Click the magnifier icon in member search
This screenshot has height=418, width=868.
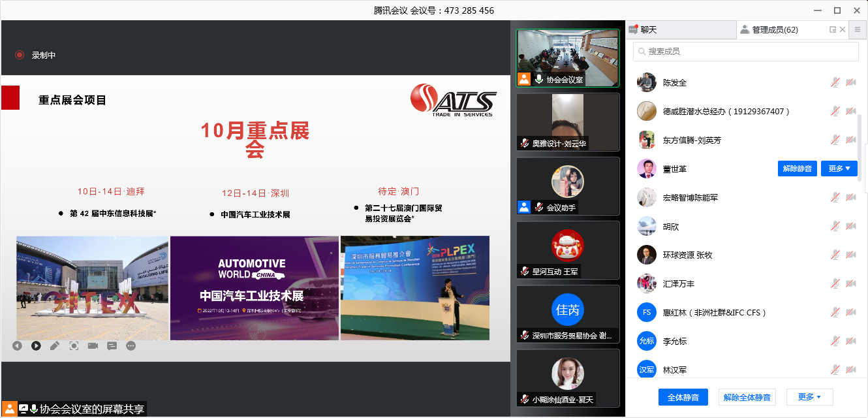(x=642, y=52)
